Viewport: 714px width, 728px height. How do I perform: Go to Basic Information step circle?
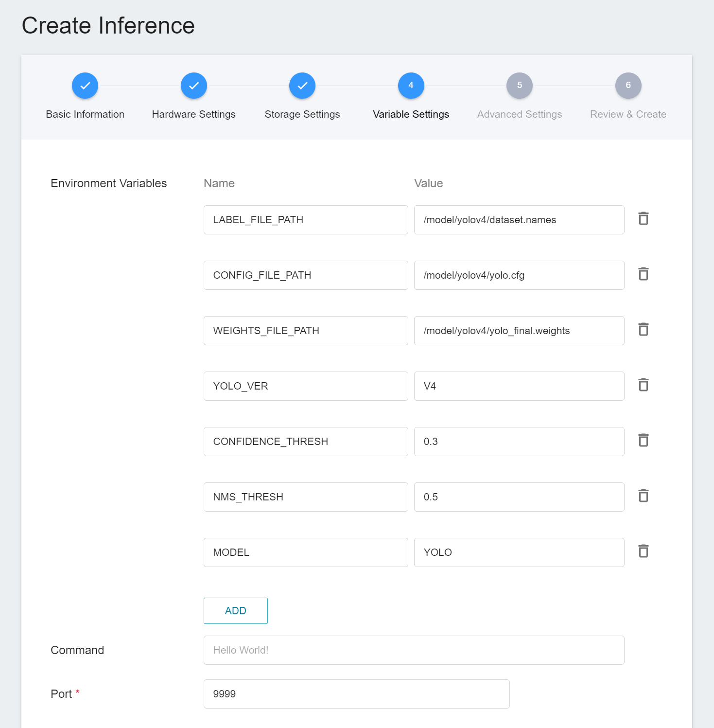tap(85, 86)
